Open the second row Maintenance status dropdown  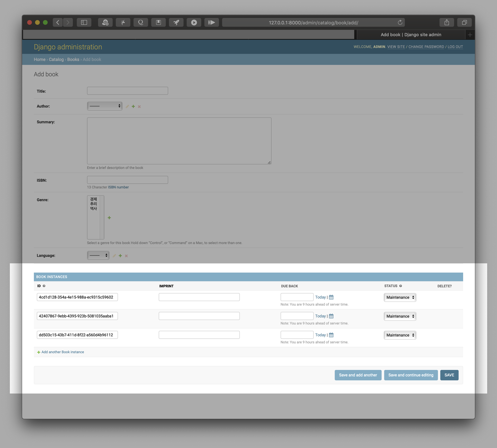[400, 316]
